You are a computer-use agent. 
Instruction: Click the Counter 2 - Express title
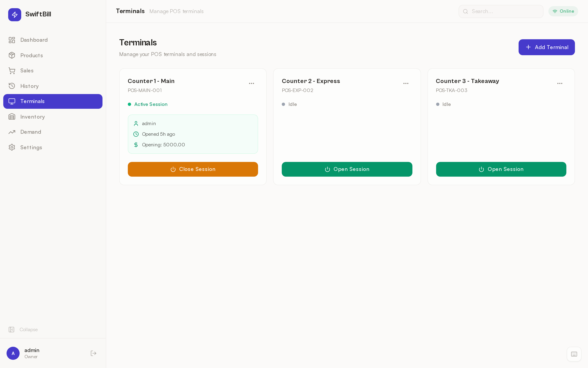tap(311, 81)
